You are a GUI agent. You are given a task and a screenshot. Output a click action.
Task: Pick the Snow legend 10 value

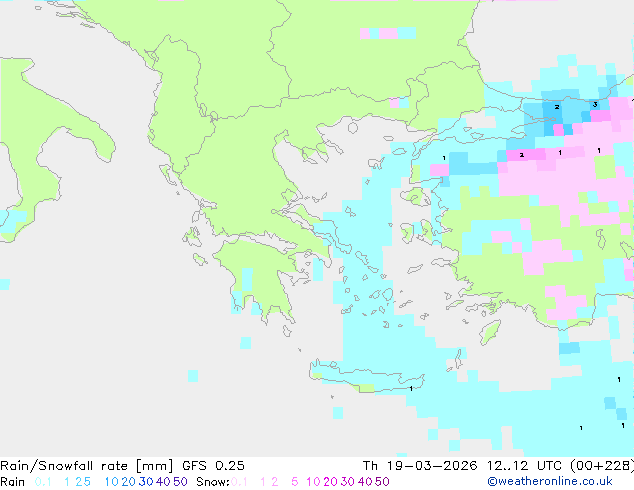coord(313,482)
